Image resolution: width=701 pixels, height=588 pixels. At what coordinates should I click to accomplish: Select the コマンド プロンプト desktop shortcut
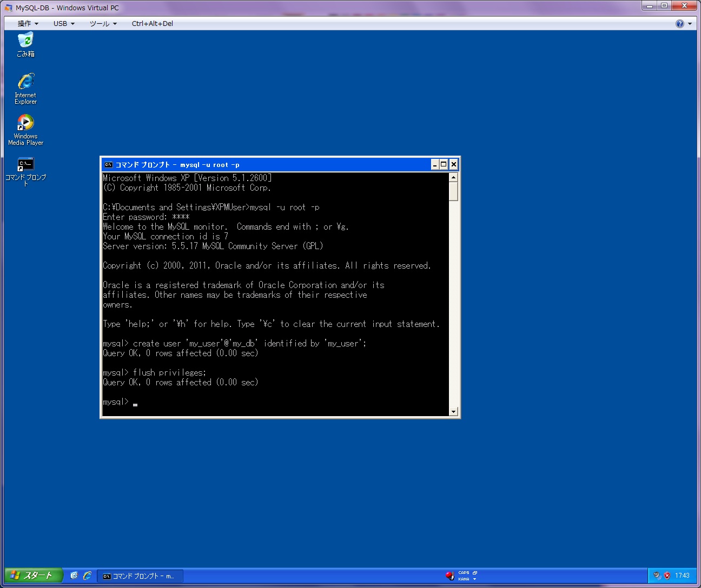tap(25, 172)
